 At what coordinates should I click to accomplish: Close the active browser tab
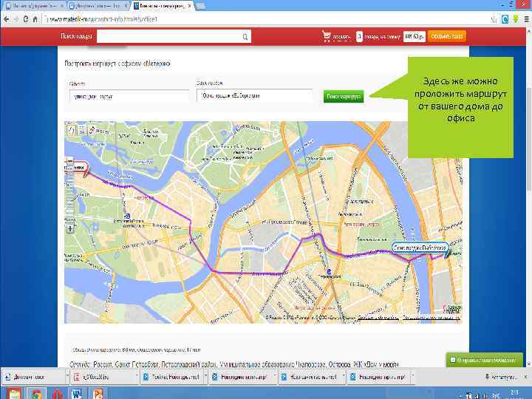click(190, 6)
